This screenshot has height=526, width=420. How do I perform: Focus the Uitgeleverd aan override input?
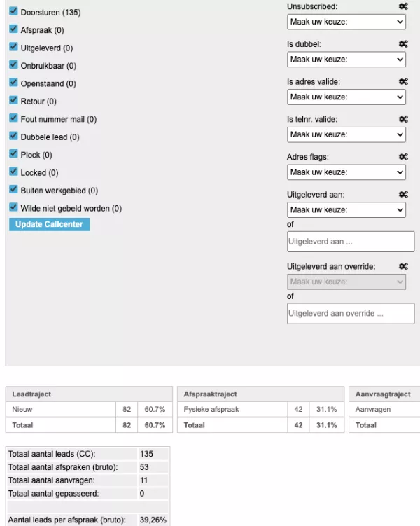point(350,313)
